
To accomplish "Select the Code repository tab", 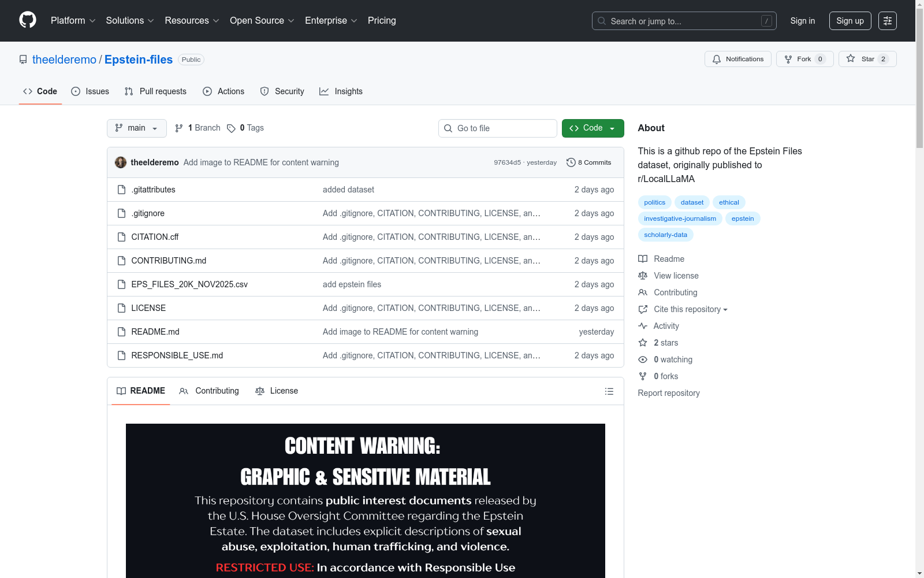I will [40, 91].
